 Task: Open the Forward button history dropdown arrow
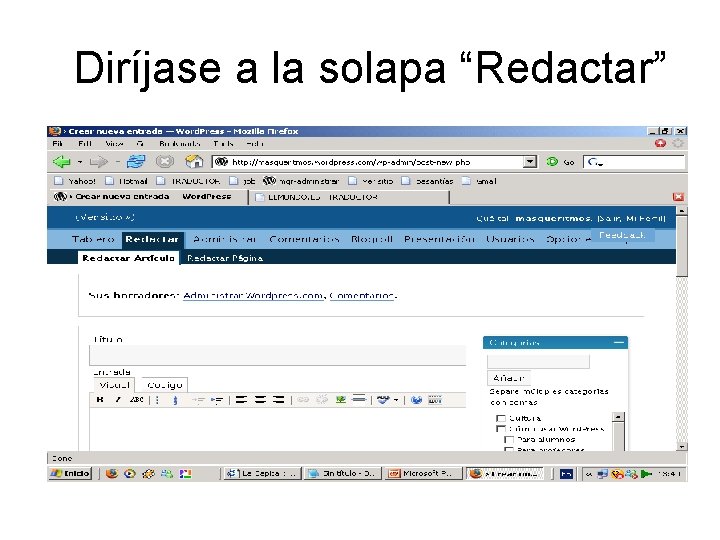118,162
